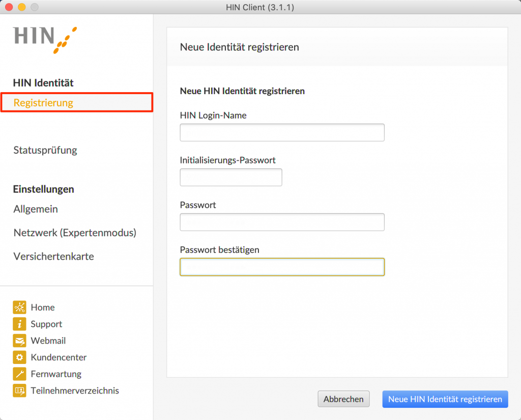The height and width of the screenshot is (420, 521).
Task: Click the Teilnehmerverzeichnis directory icon
Action: click(x=19, y=391)
